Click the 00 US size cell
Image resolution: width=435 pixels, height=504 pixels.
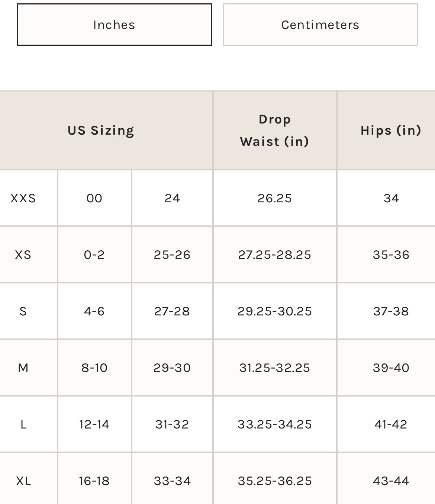[x=94, y=198]
